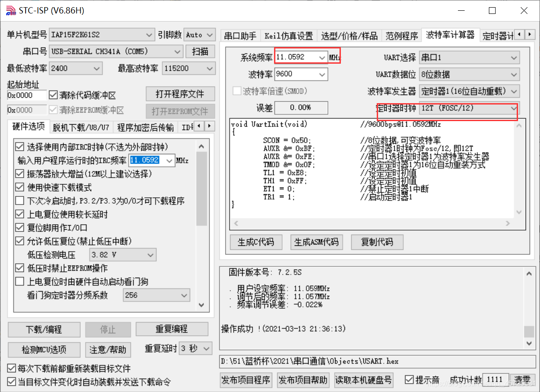The height and width of the screenshot is (392, 540).
Task: Copy the UART code using 复制代码
Action: tap(377, 242)
